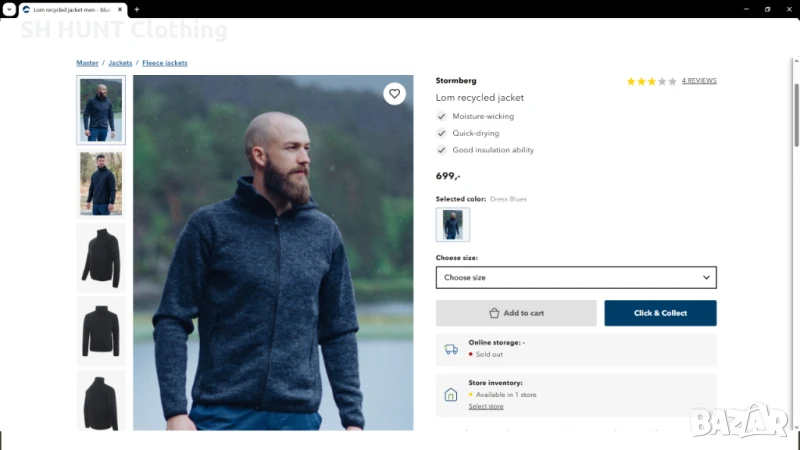The height and width of the screenshot is (450, 800).
Task: Click the heart wishlist icon on photo
Action: [395, 94]
